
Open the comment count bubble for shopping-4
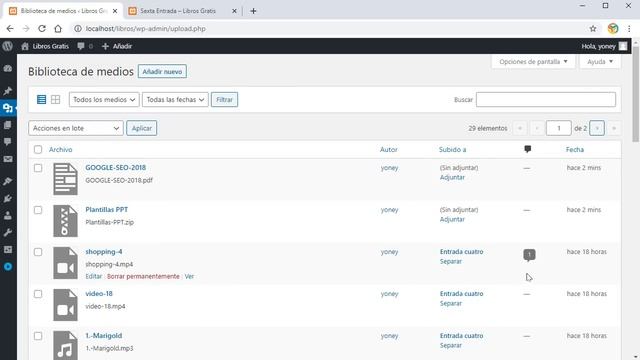tap(529, 255)
